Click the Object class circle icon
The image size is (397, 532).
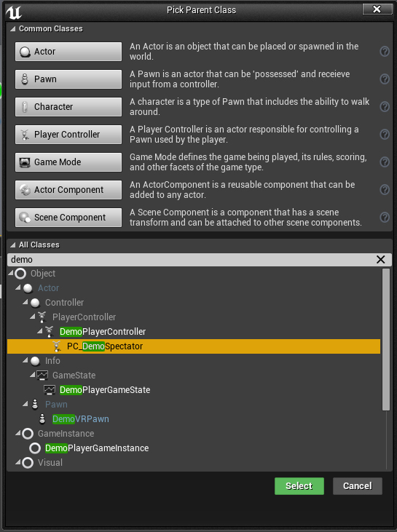[20, 274]
